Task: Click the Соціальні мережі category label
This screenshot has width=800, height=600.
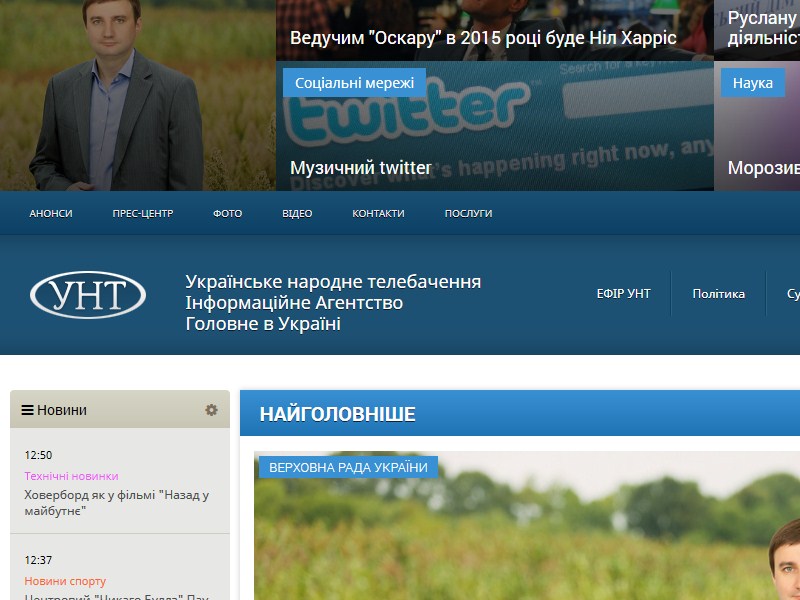Action: (x=354, y=82)
